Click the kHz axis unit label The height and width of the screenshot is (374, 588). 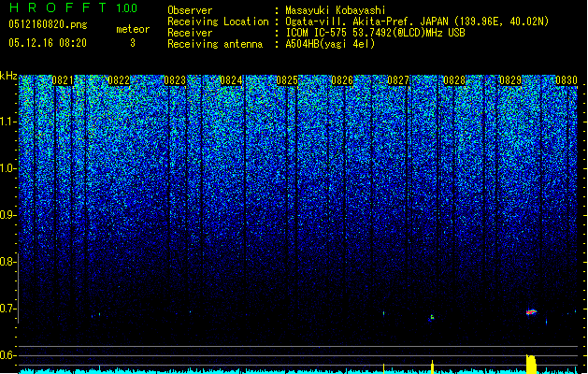[x=8, y=76]
